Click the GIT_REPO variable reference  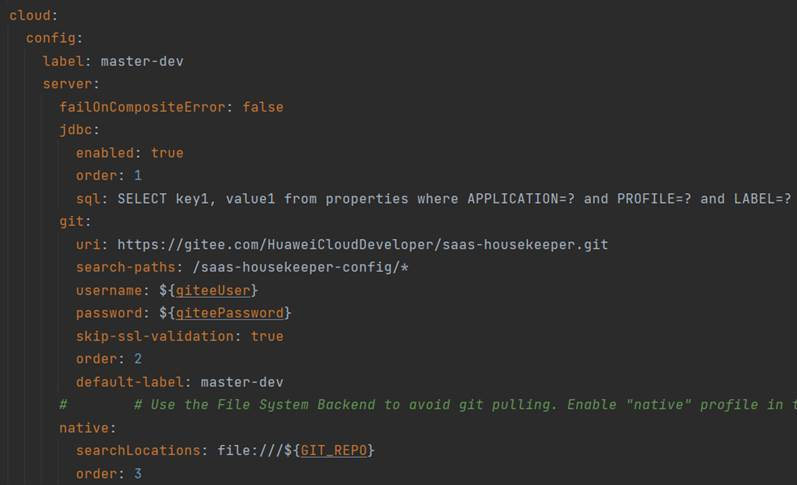point(333,450)
